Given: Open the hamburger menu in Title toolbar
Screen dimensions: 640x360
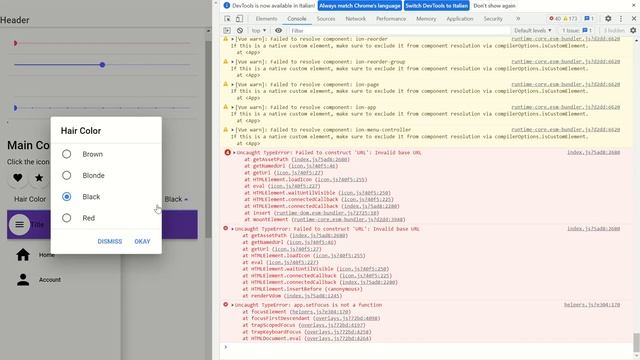Looking at the screenshot, I should coord(19,224).
